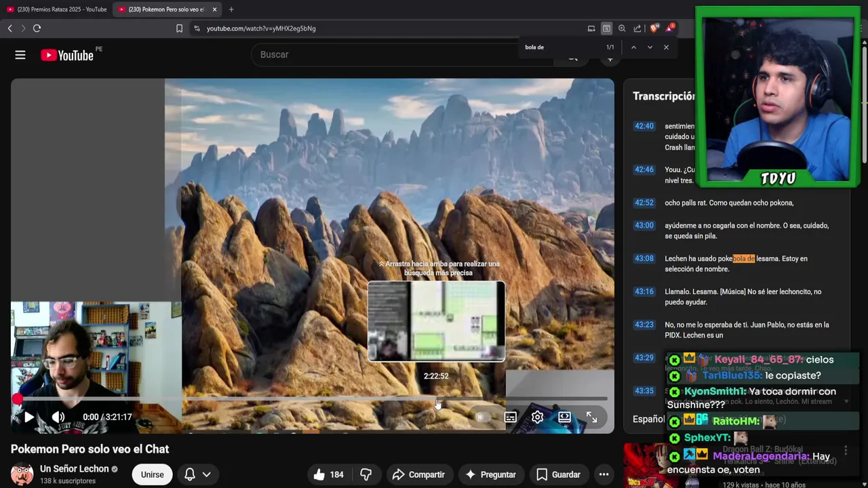Seek on the video progress bar
Screen dimensions: 868x488
[312, 399]
